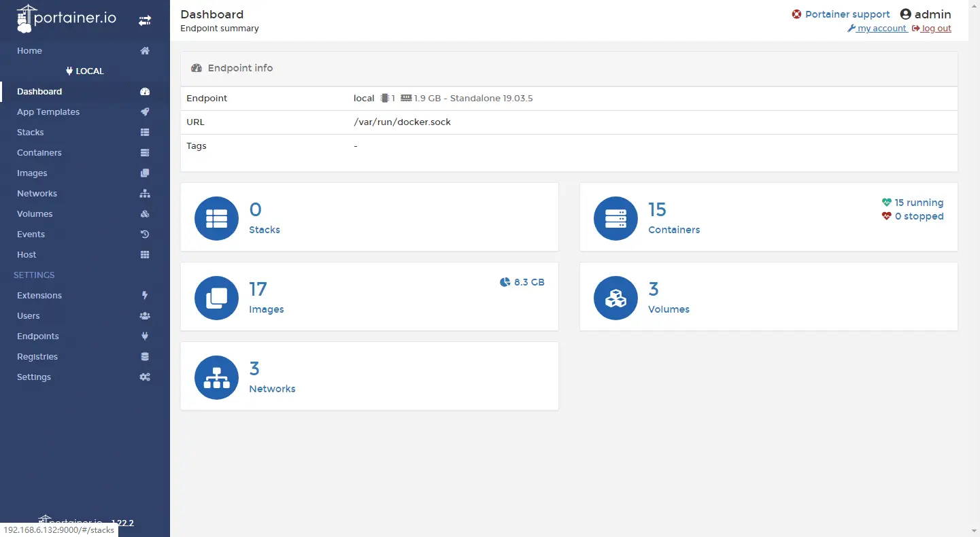The width and height of the screenshot is (980, 537).
Task: Open Extensions under Settings
Action: click(85, 296)
